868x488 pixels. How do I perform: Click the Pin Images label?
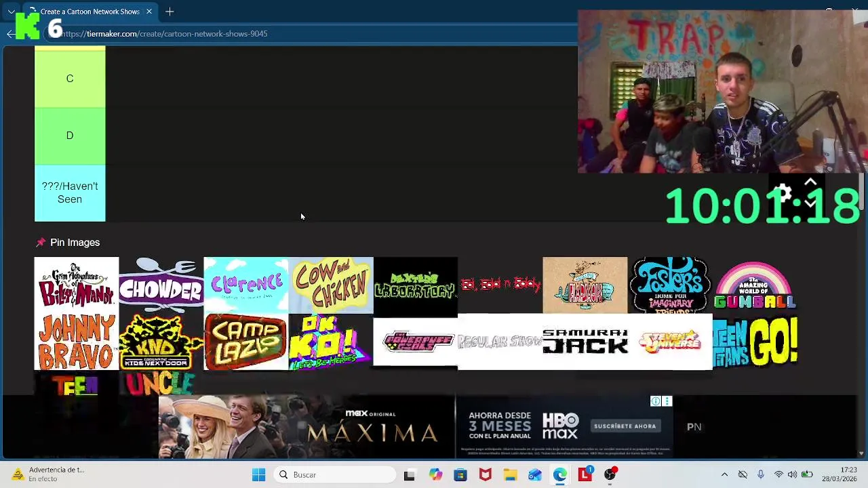click(75, 243)
